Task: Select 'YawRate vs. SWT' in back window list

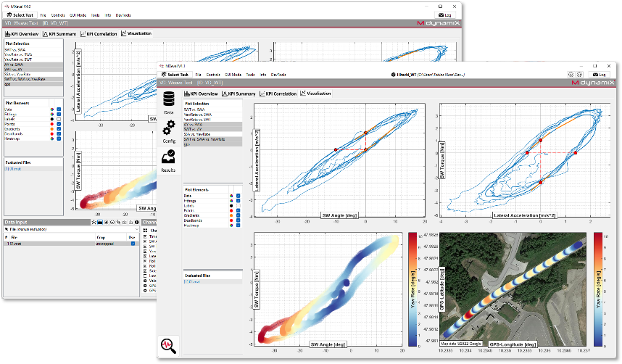Action: [x=33, y=59]
